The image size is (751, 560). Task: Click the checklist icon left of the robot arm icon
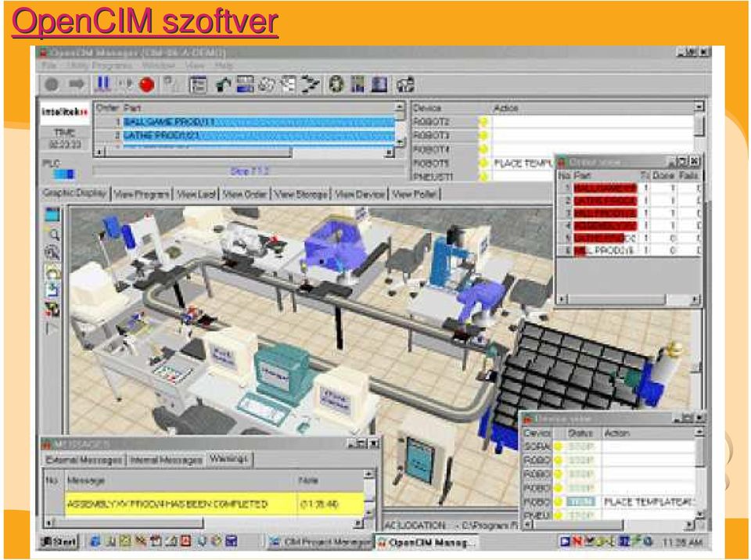(198, 84)
